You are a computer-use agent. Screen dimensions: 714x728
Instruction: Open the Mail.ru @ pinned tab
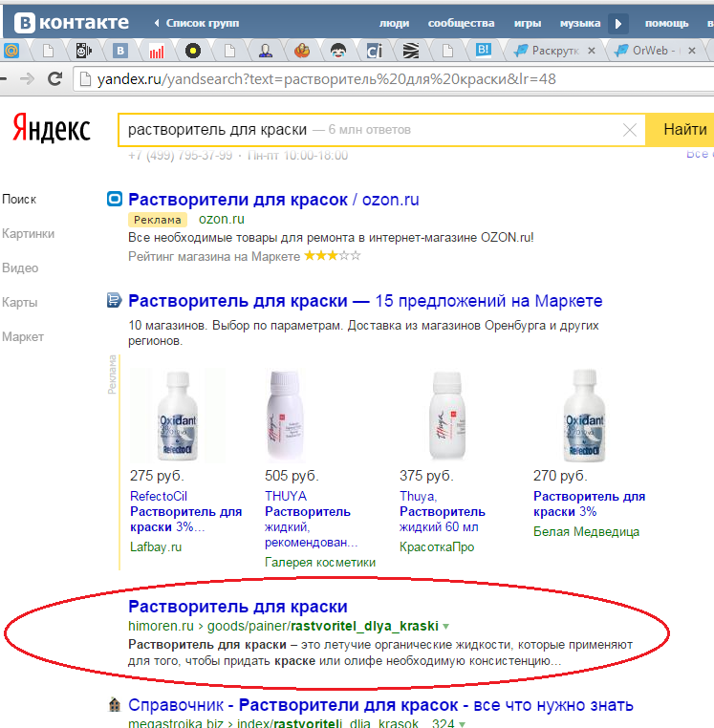11,50
